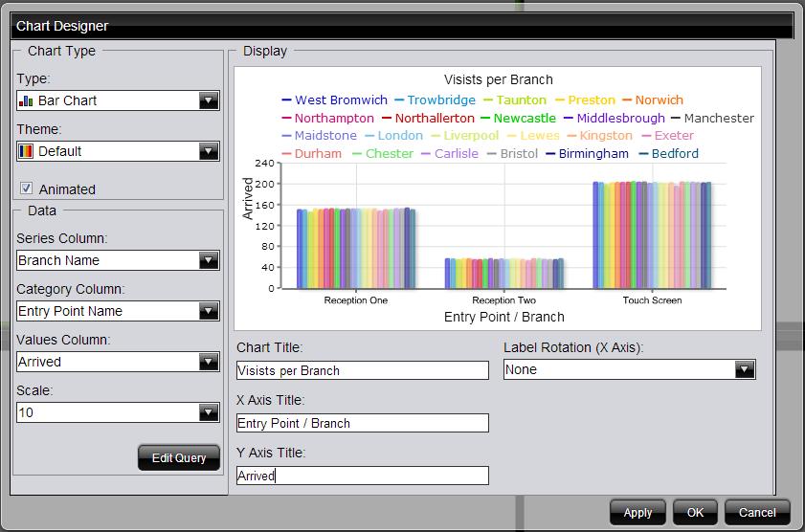Expand the Series Column dropdown
This screenshot has height=532, width=805.
209,260
